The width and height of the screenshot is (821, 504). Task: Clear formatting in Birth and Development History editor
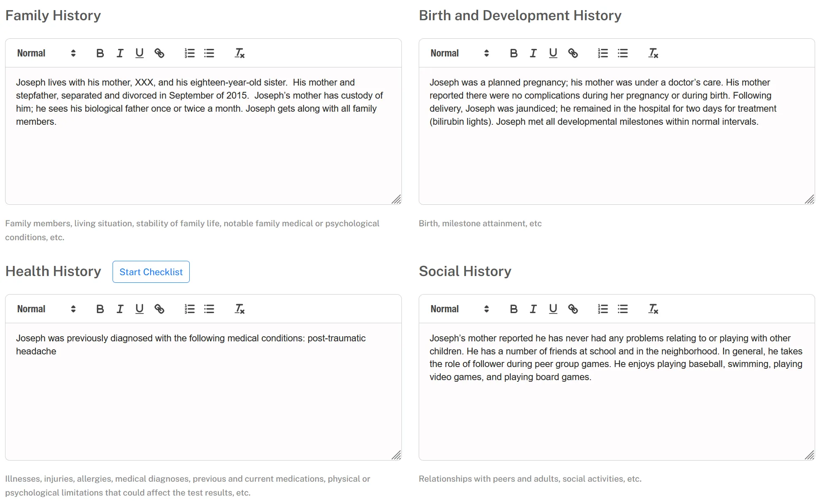pos(653,53)
